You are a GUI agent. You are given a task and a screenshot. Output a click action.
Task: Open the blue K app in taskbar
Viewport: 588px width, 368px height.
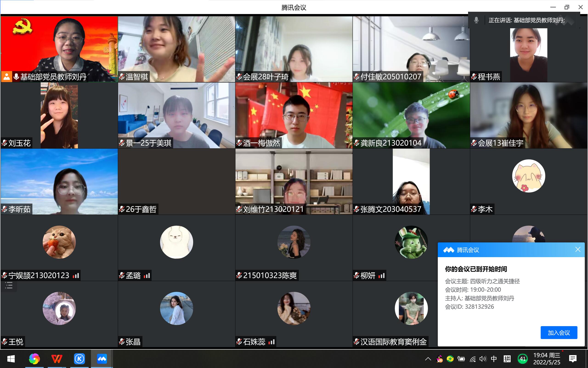(x=79, y=359)
